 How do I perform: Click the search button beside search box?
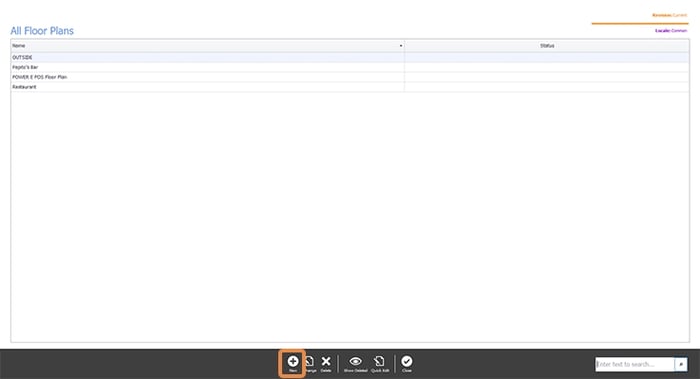[x=681, y=364]
